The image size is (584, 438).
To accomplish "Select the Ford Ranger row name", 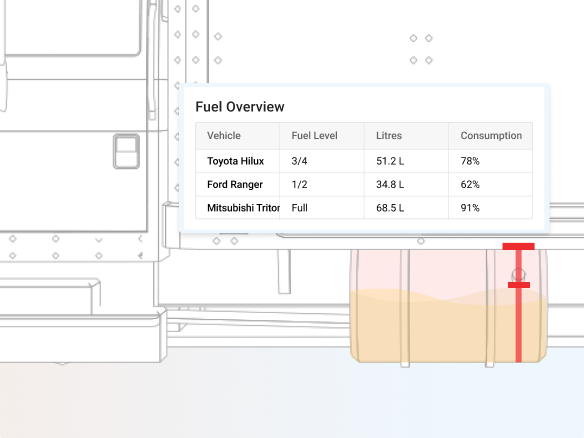I will [235, 185].
